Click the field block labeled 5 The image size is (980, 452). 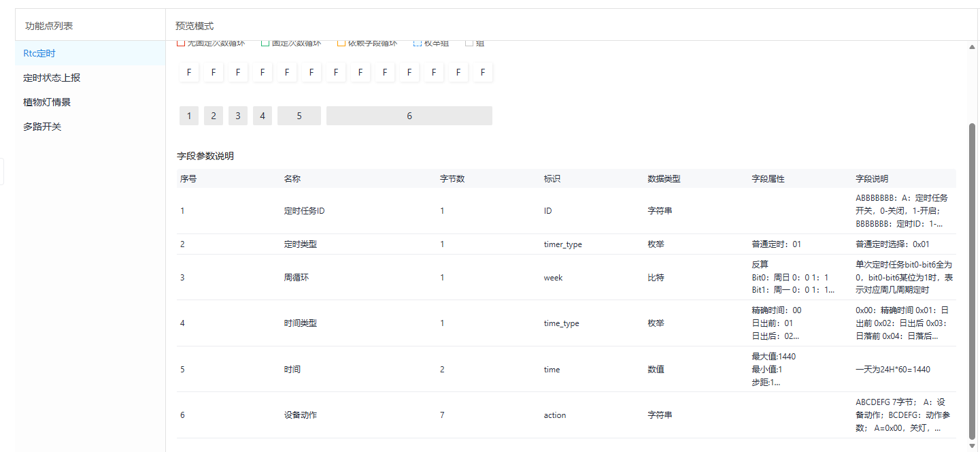(299, 116)
